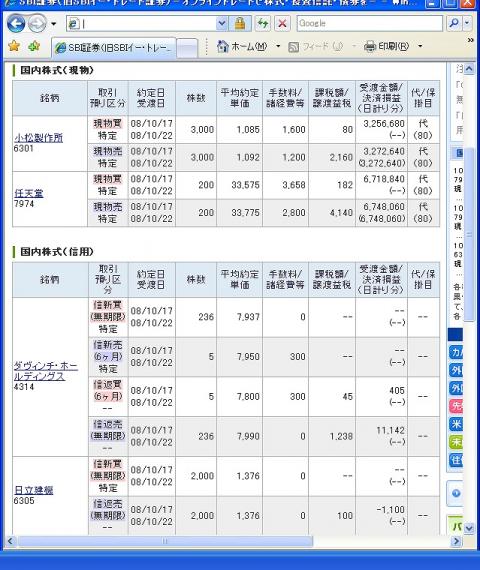480x570 pixels.
Task: Click the printer icon labeled 印刷
Action: coord(369,47)
